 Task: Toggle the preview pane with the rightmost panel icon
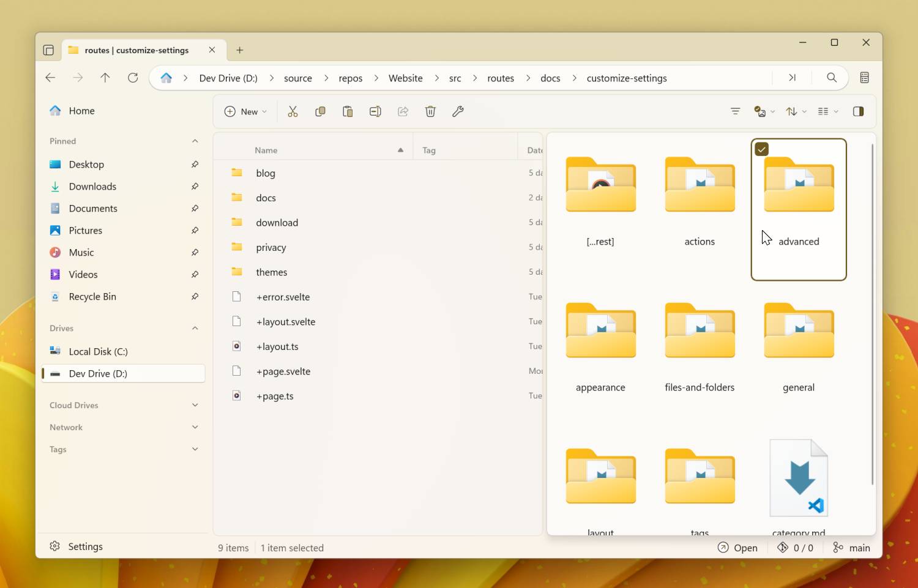coord(858,111)
